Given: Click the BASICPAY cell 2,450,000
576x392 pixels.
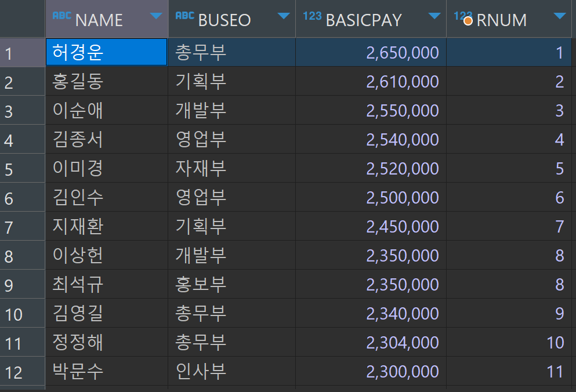Looking at the screenshot, I should coord(371,227).
